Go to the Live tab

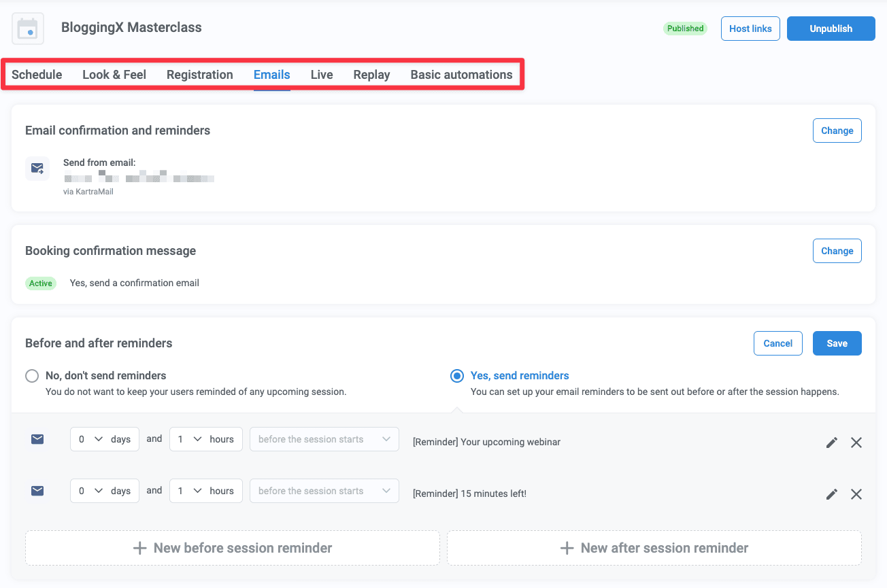coord(322,75)
